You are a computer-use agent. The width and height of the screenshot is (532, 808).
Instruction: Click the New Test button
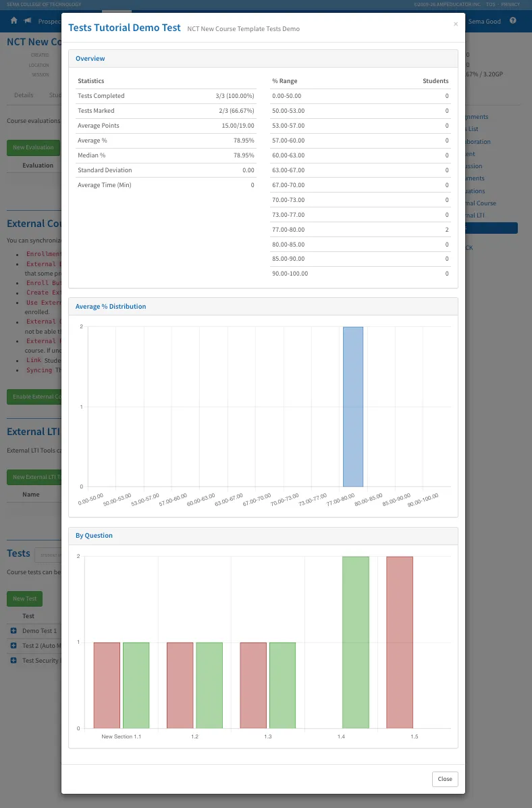(x=25, y=599)
